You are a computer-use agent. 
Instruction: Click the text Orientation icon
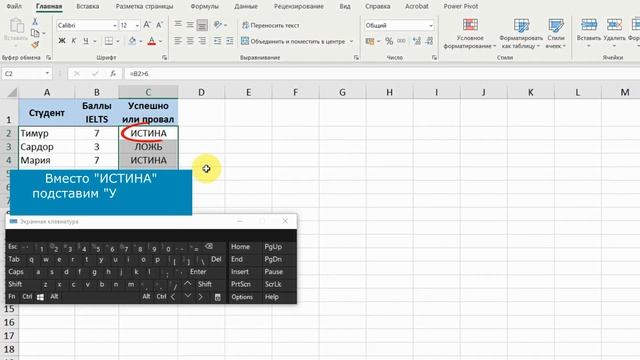coord(218,25)
